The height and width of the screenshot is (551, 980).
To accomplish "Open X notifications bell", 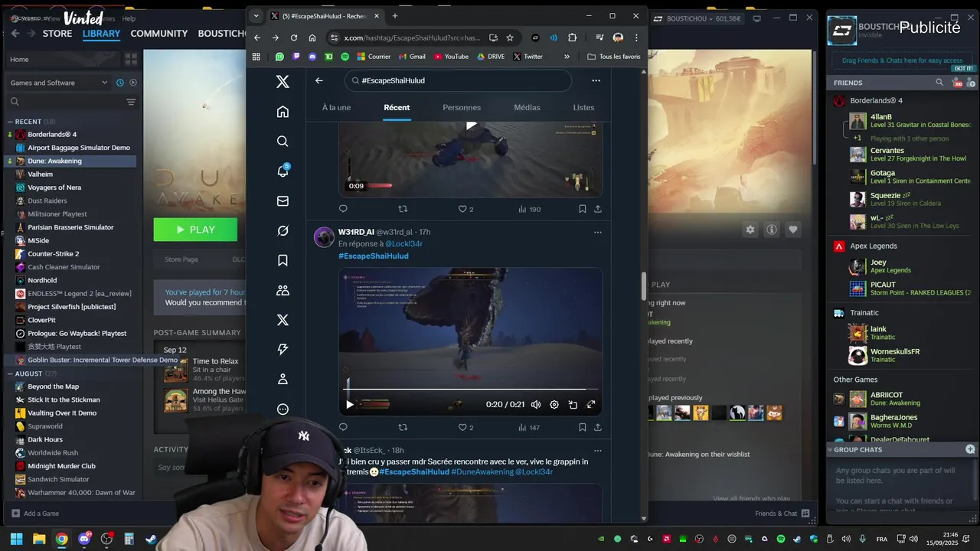I will pyautogui.click(x=283, y=171).
